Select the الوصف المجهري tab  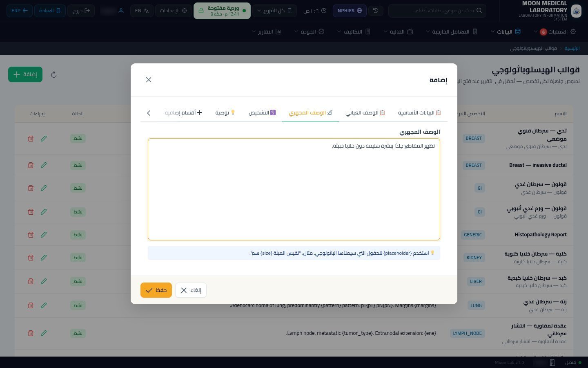[x=310, y=112]
